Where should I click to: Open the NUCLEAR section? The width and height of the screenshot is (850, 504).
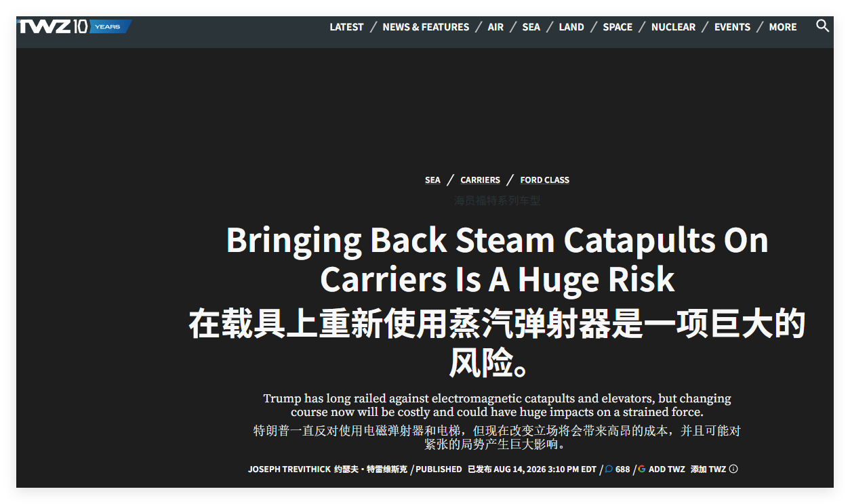tap(673, 27)
